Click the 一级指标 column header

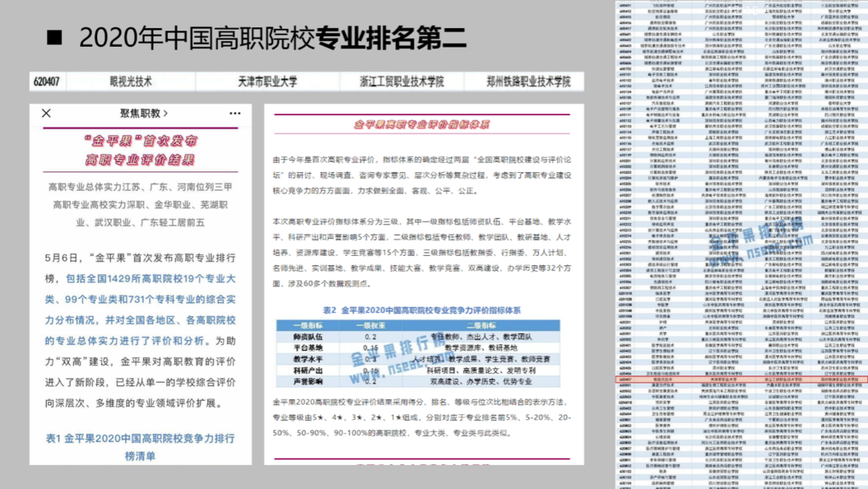click(x=307, y=326)
